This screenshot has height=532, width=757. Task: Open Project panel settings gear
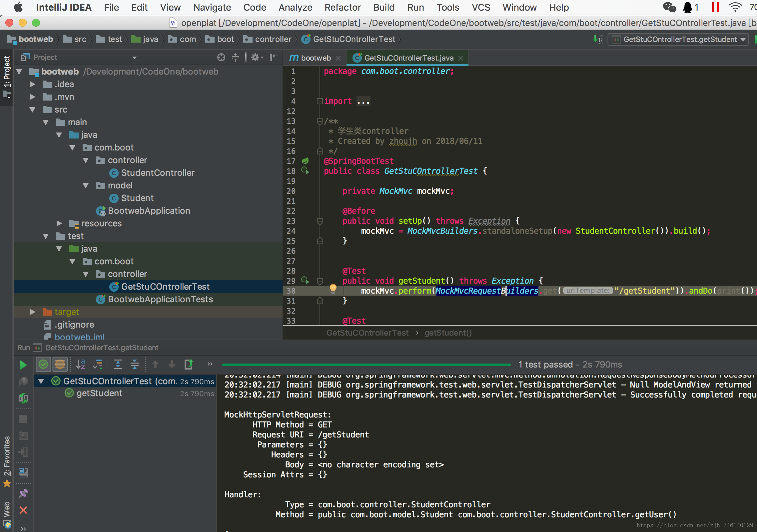[257, 57]
